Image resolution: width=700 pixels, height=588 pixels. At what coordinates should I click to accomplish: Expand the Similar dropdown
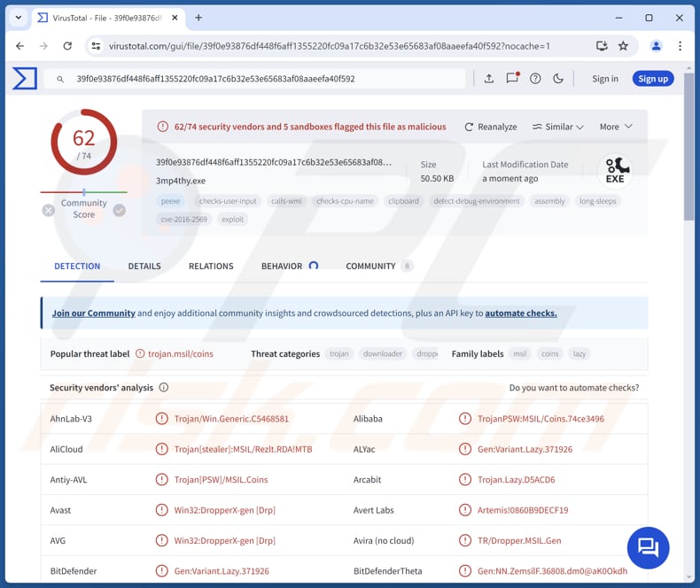pyautogui.click(x=558, y=128)
